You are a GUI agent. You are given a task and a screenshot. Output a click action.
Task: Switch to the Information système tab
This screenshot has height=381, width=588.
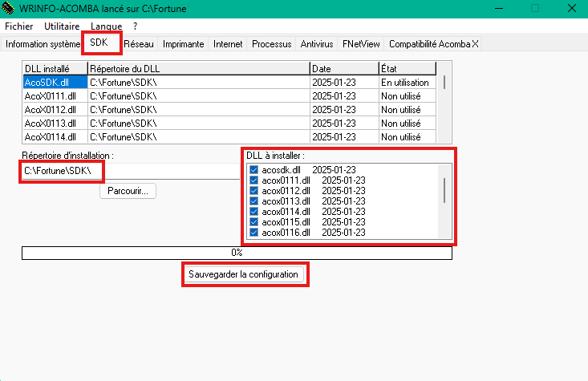tap(43, 44)
